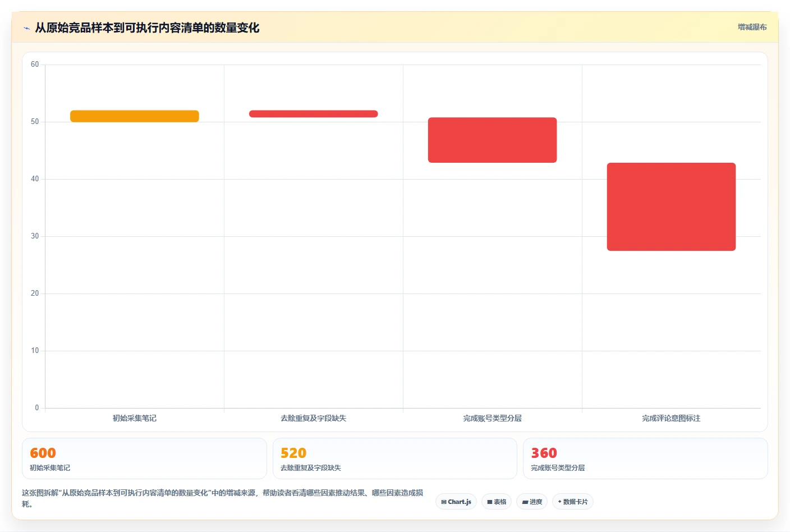Open the 360 完成账号类型分层 stat card
Viewport: 790px width, 532px height.
645,458
